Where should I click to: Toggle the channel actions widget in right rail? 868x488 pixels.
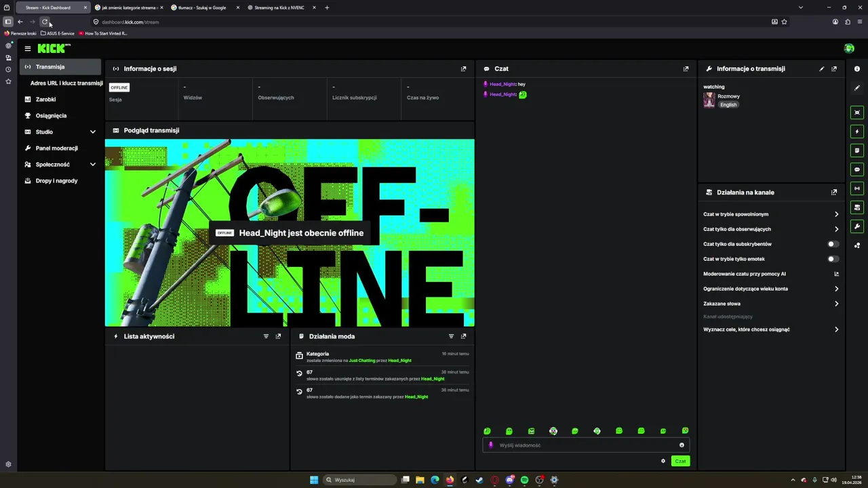857,207
